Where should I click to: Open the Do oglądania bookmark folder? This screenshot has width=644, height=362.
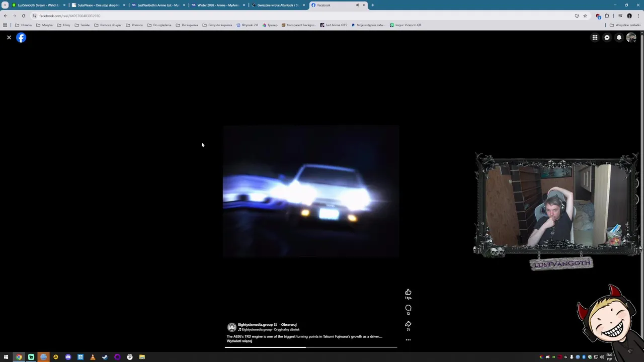click(x=159, y=25)
